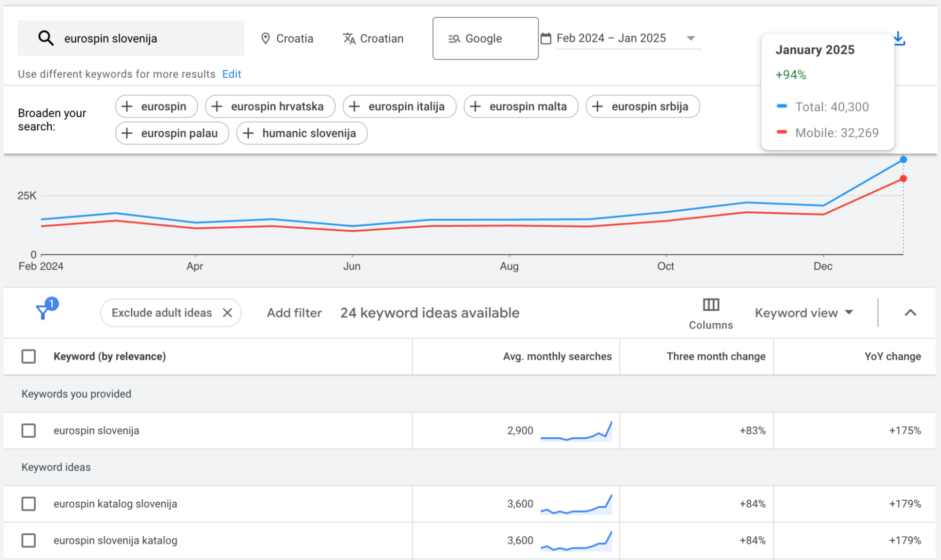Click the plus icon on eurospin palau
This screenshot has width=941, height=560.
(x=127, y=133)
